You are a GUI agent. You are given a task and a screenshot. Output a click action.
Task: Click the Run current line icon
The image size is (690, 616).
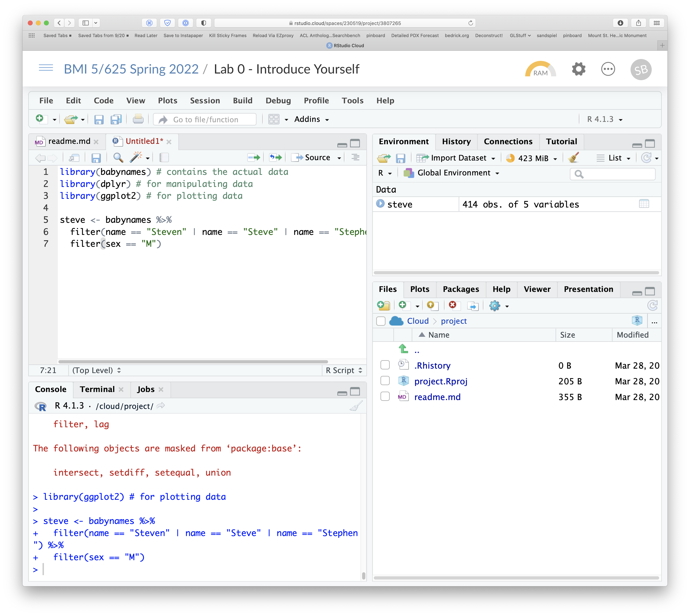click(254, 157)
